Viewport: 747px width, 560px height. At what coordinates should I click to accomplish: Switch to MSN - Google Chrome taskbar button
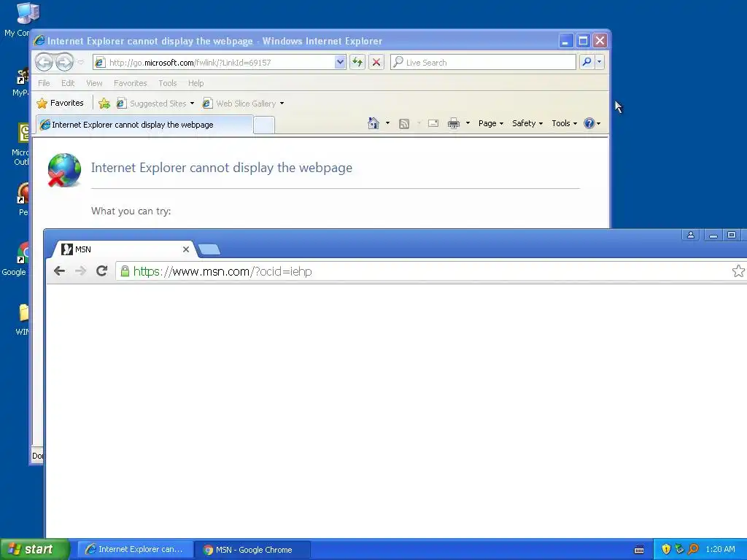(x=252, y=549)
